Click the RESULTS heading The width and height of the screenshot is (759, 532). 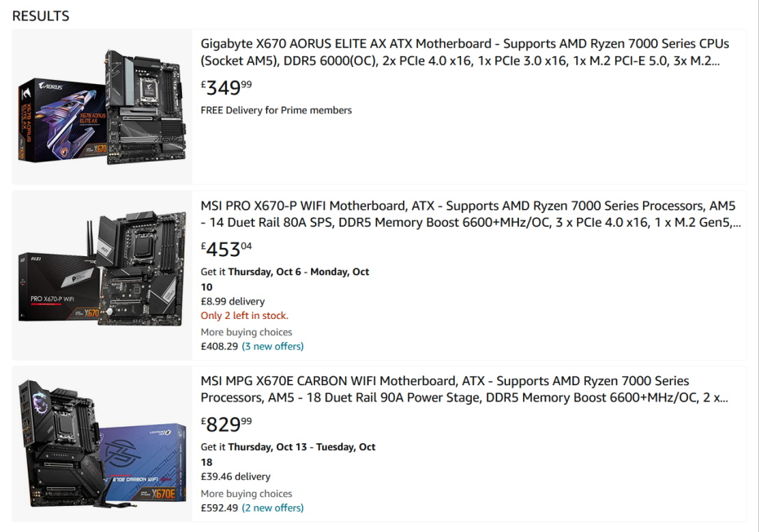[41, 16]
